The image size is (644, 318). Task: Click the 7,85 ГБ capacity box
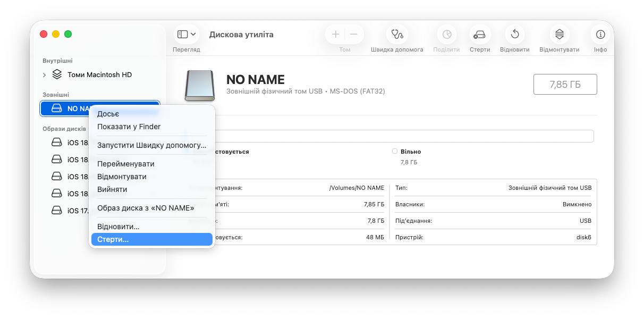[565, 85]
